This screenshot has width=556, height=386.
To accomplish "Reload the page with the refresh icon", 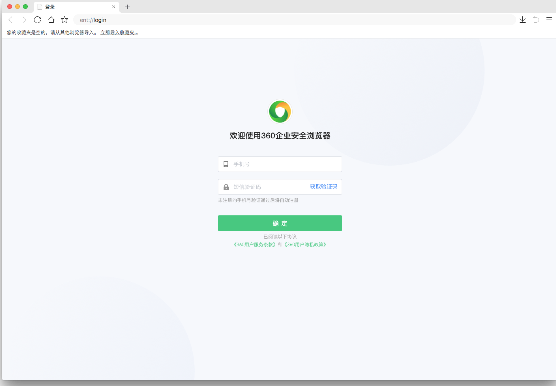I will 38,20.
